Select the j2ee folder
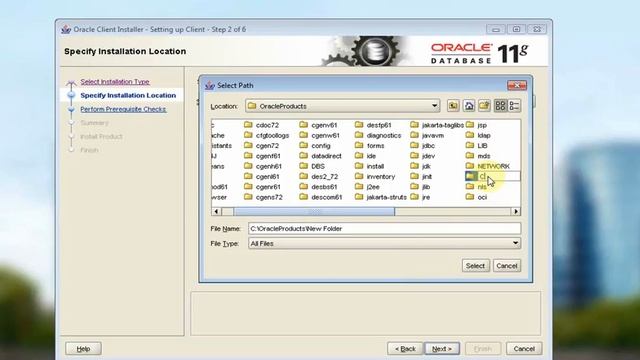This screenshot has height=360, width=640. point(368,187)
